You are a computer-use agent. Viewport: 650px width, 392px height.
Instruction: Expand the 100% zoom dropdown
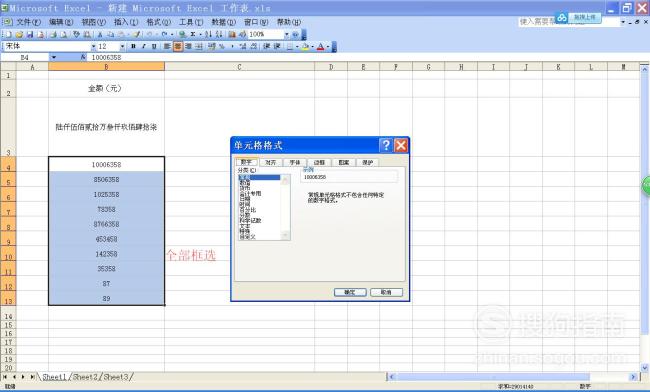pyautogui.click(x=286, y=34)
